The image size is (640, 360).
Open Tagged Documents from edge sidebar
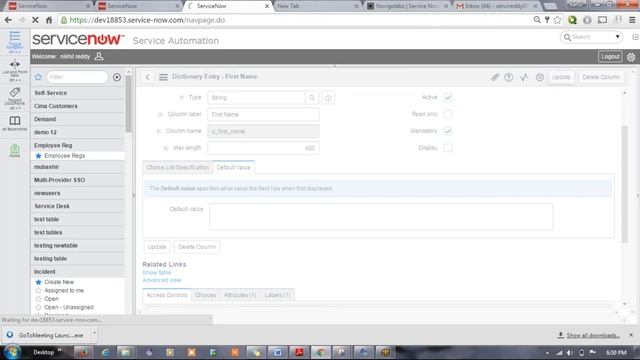click(x=15, y=98)
